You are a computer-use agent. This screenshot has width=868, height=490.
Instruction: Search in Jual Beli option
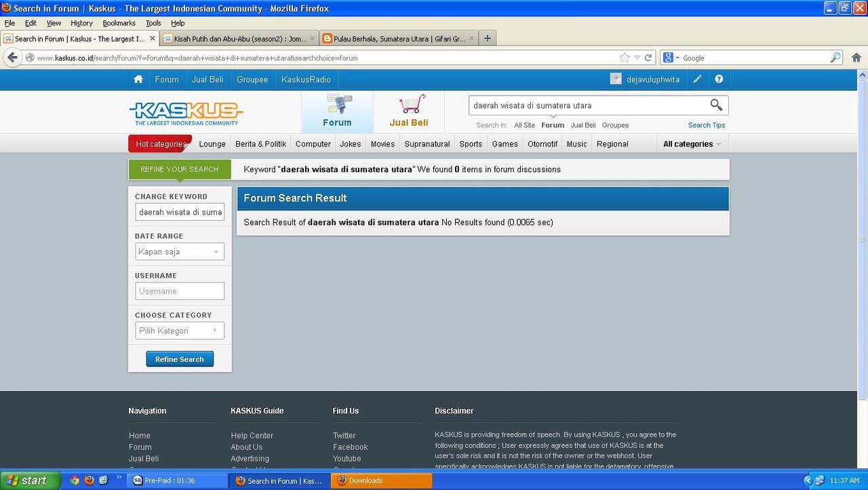click(x=583, y=125)
